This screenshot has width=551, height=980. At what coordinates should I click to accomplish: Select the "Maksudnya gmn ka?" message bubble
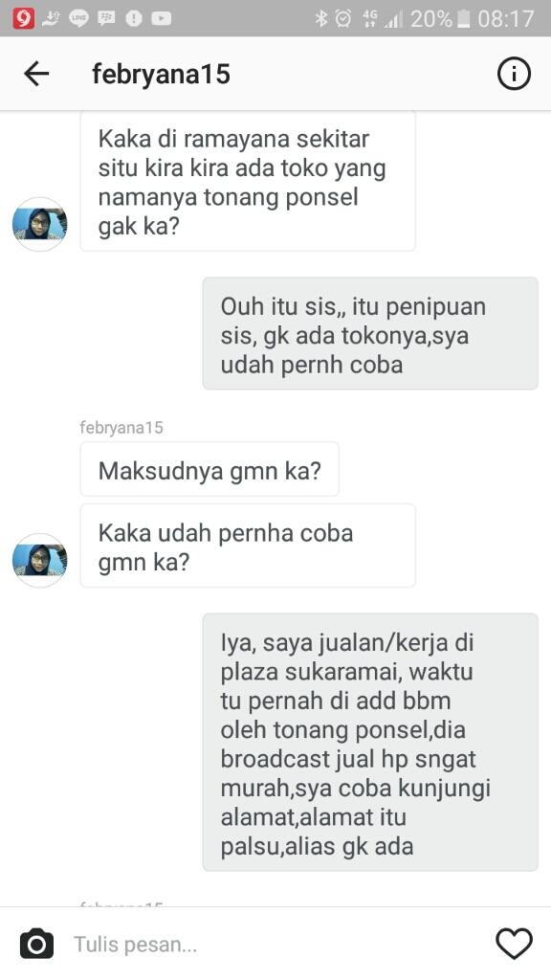(209, 469)
